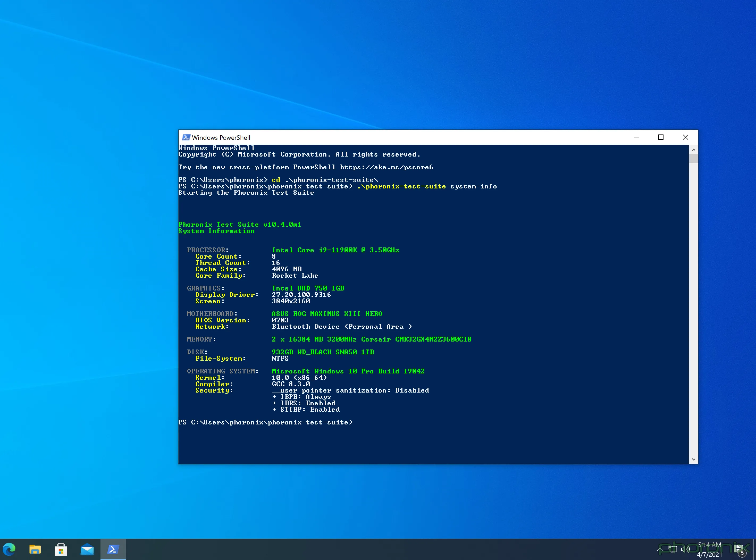Open the system menu via the PowerShell title icon
Viewport: 756px width, 560px height.
[186, 137]
